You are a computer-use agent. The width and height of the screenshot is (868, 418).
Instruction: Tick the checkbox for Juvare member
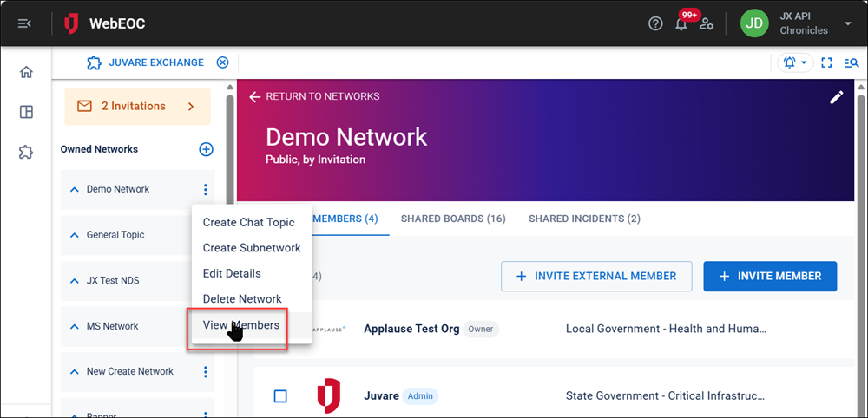[280, 395]
